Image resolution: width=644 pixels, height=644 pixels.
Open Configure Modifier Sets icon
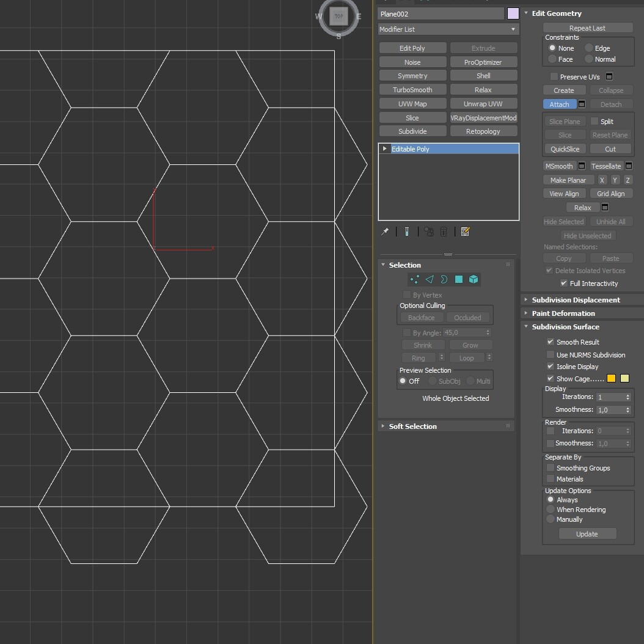(466, 232)
